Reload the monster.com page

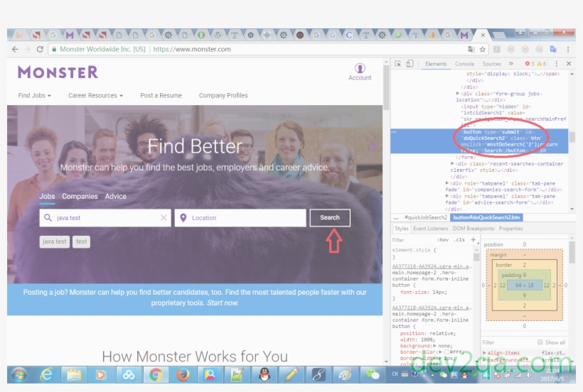40,50
